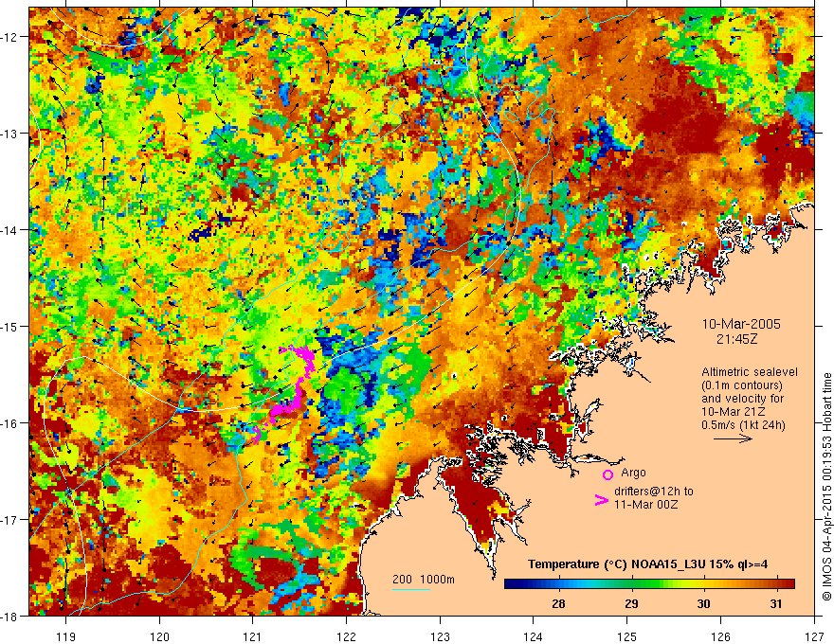Click the magenta drifter arrowhead legend icon
This screenshot has height=644, width=834.
coord(601,500)
